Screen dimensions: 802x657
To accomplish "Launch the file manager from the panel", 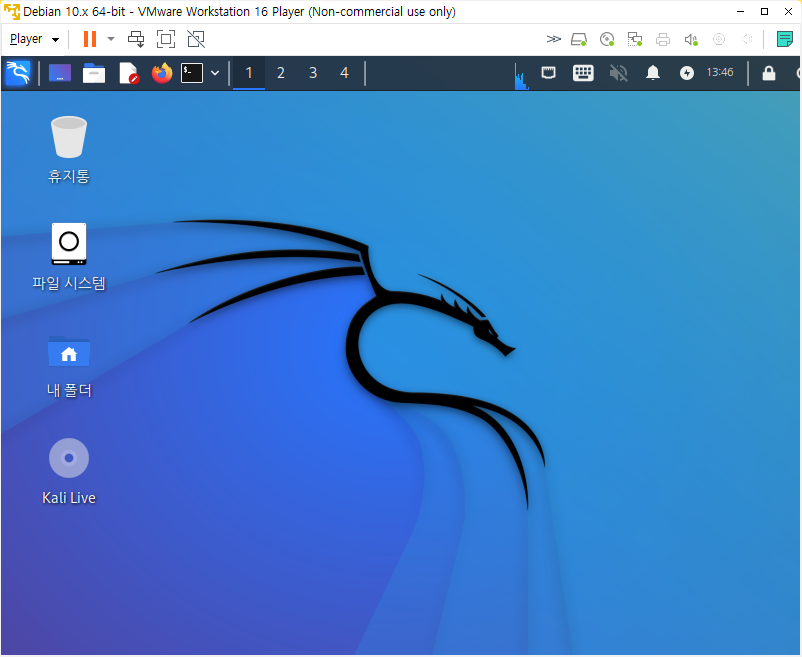I will coord(94,73).
